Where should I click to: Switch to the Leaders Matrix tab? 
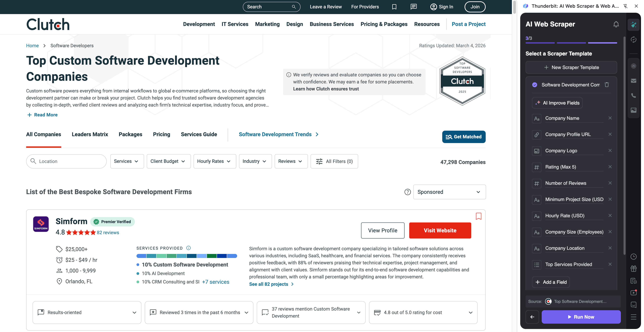pyautogui.click(x=90, y=134)
